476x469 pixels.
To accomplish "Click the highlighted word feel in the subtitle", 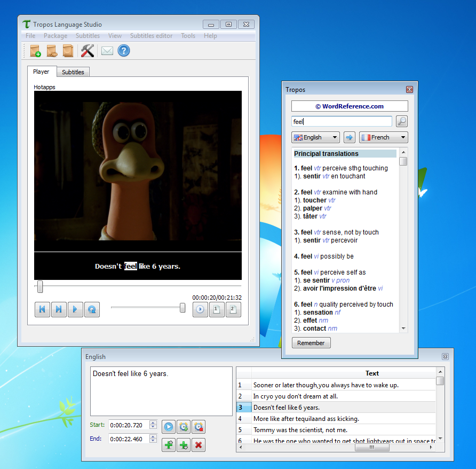I will (x=131, y=266).
